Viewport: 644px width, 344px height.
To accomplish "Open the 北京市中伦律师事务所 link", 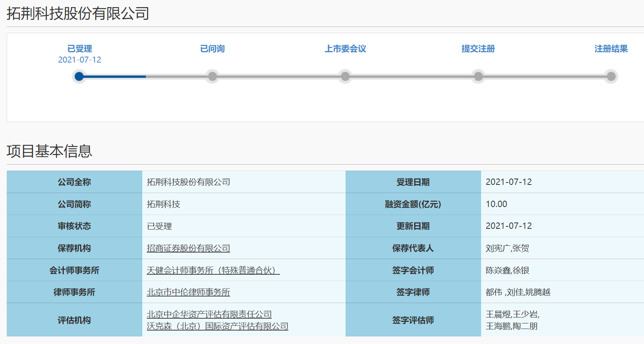I will click(188, 292).
